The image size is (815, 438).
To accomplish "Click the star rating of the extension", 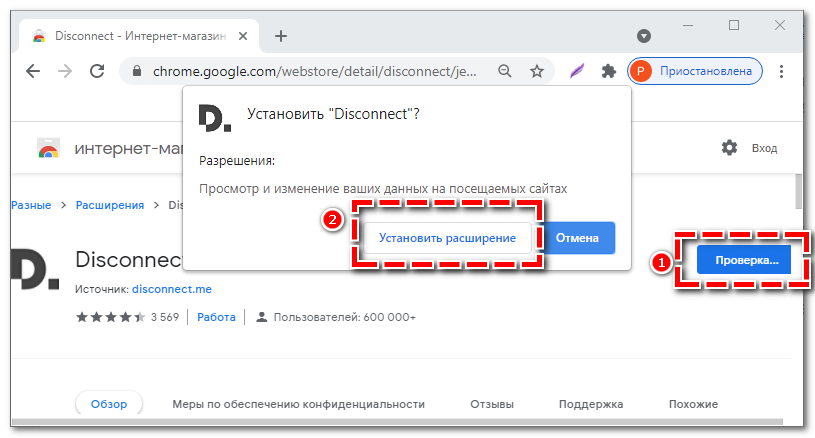I will (x=110, y=317).
